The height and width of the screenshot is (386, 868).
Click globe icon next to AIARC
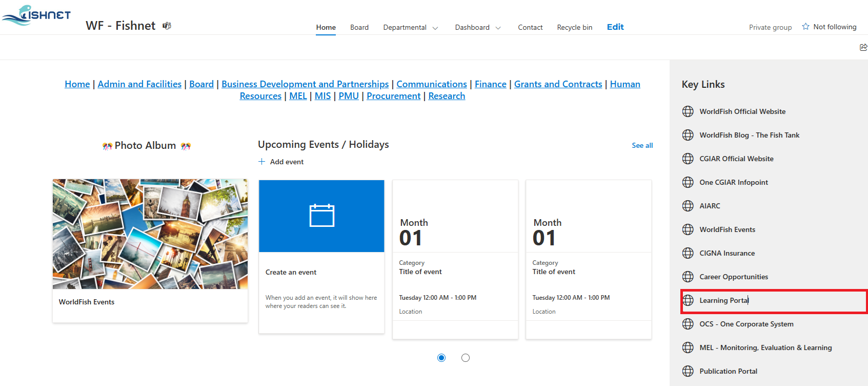pyautogui.click(x=688, y=206)
